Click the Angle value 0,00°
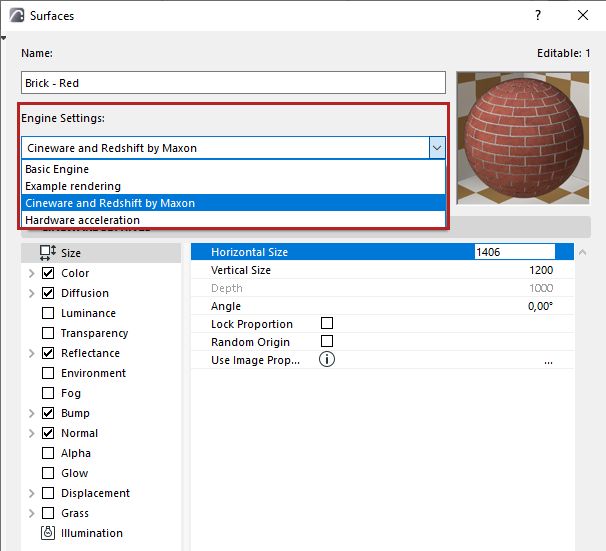This screenshot has height=551, width=606. pyautogui.click(x=540, y=306)
